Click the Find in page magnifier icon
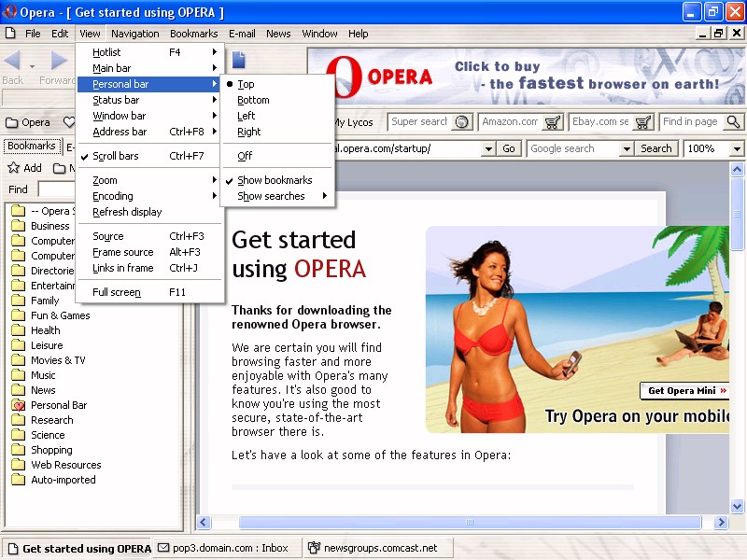Viewport: 747px width, 560px height. pyautogui.click(x=733, y=122)
